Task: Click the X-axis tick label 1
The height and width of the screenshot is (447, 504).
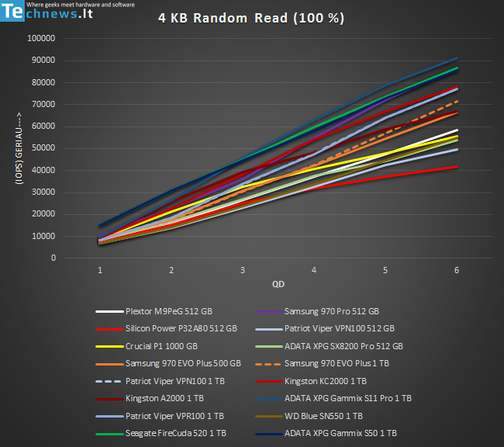Action: (100, 270)
